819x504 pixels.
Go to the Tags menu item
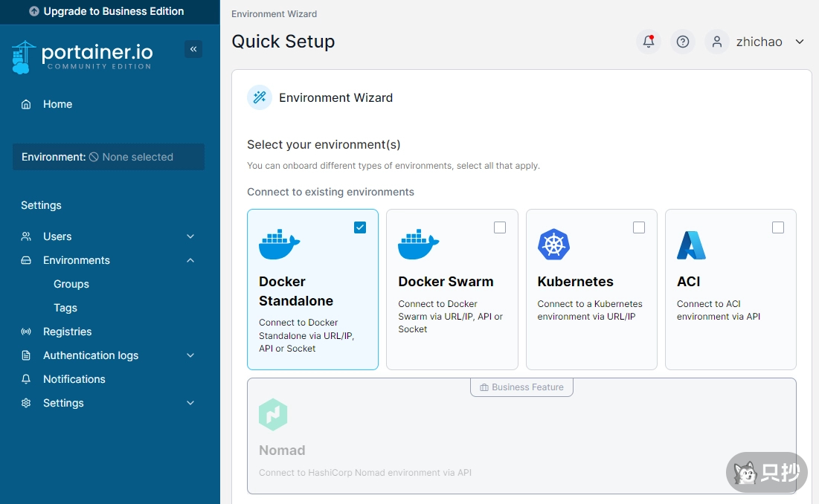click(65, 308)
